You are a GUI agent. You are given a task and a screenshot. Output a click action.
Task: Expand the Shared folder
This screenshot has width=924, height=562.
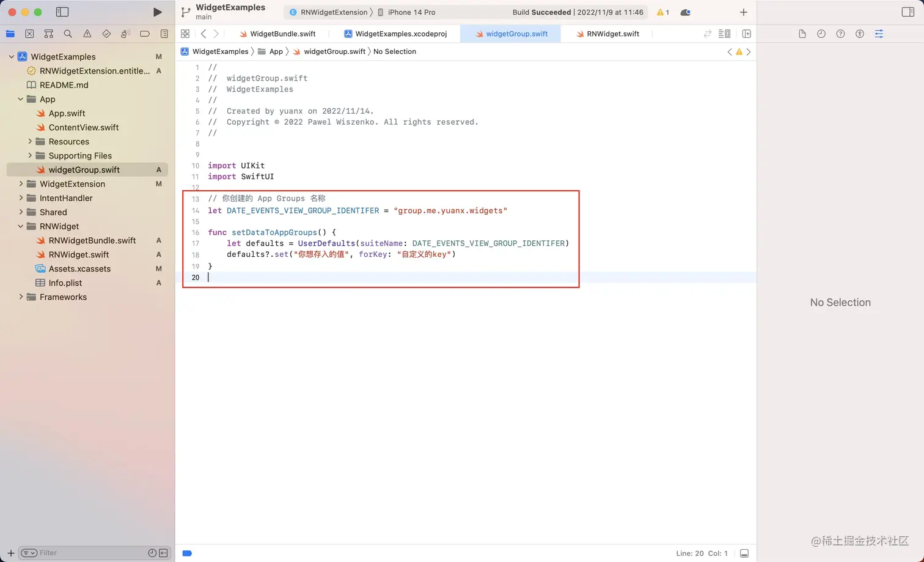click(21, 212)
